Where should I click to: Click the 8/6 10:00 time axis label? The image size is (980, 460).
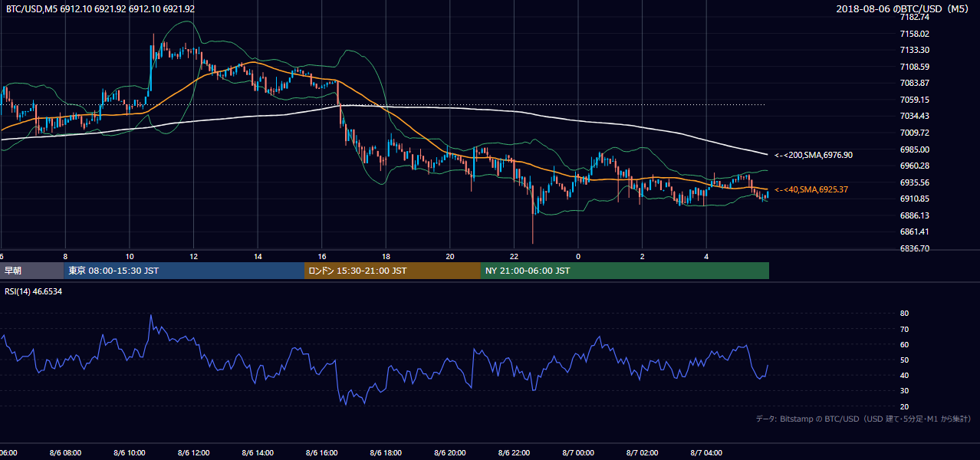pyautogui.click(x=130, y=453)
